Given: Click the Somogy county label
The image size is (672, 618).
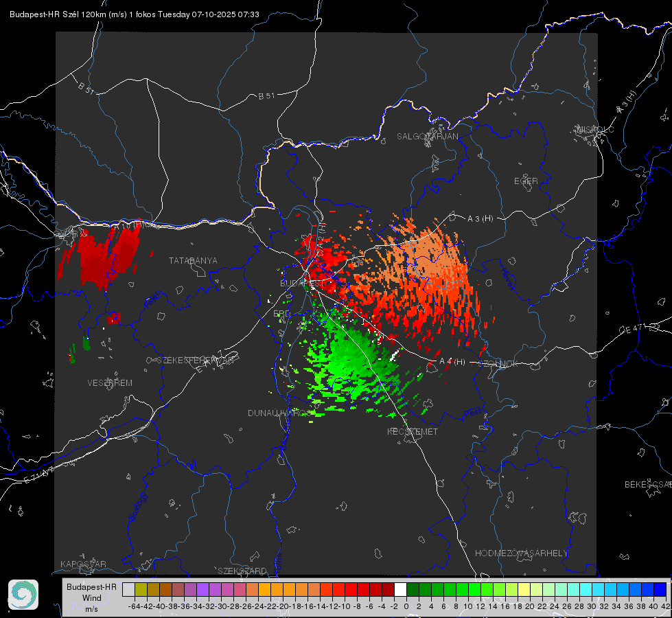Looking at the screenshot, I should click(x=138, y=507).
